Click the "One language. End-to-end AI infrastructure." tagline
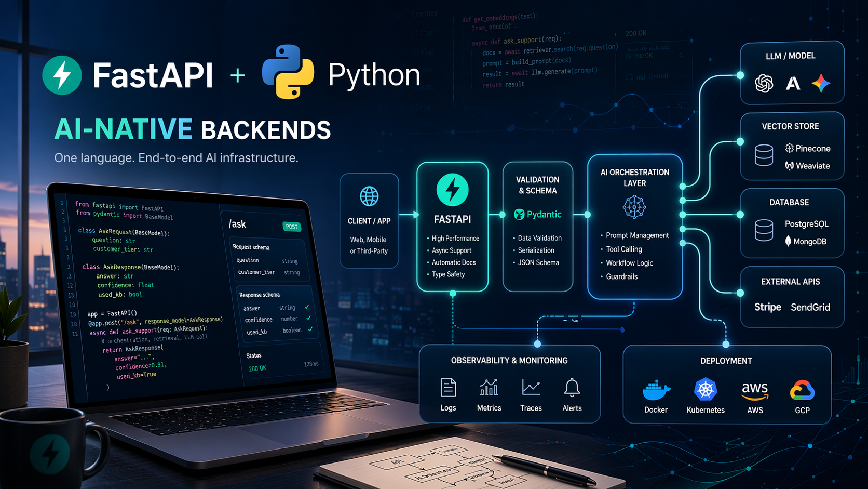 [x=176, y=157]
